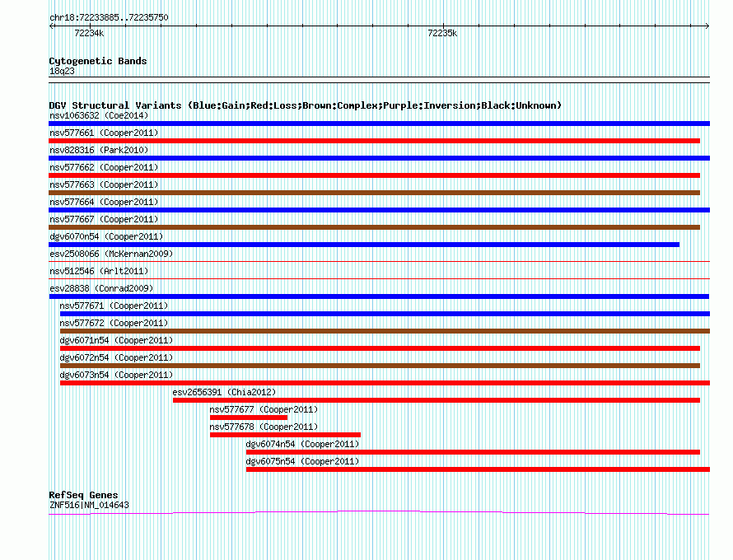This screenshot has width=733, height=560.
Task: Select the blue bar of nsv828316
Action: 379,158
